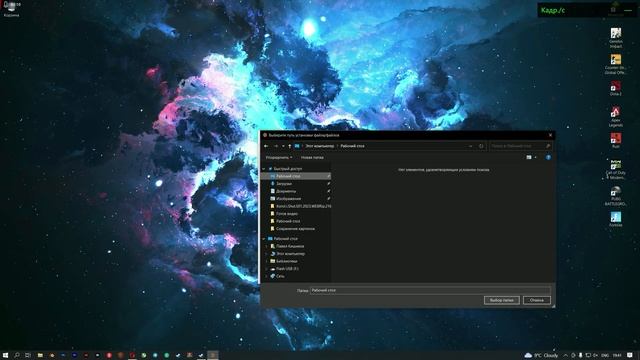
Task: Open weather widget showing Cloudy
Action: pos(541,355)
